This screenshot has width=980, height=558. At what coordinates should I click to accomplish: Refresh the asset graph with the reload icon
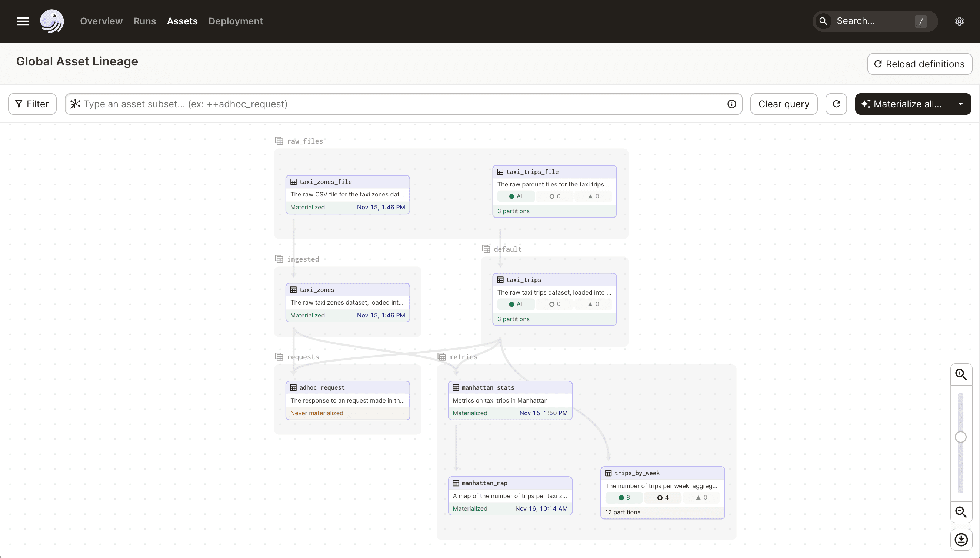(x=836, y=104)
